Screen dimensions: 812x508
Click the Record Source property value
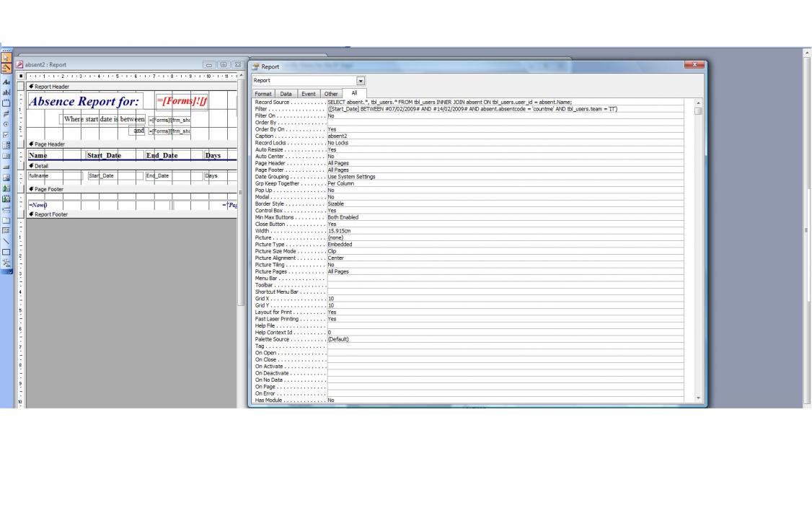505,102
